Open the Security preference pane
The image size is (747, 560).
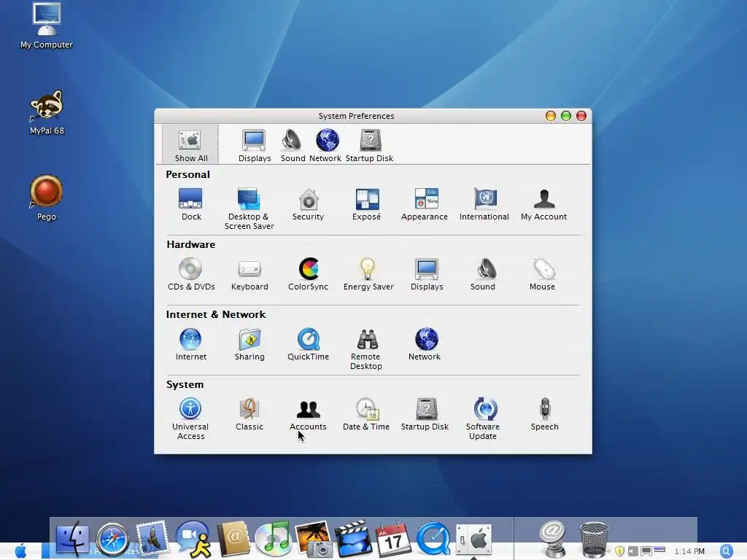click(x=309, y=204)
